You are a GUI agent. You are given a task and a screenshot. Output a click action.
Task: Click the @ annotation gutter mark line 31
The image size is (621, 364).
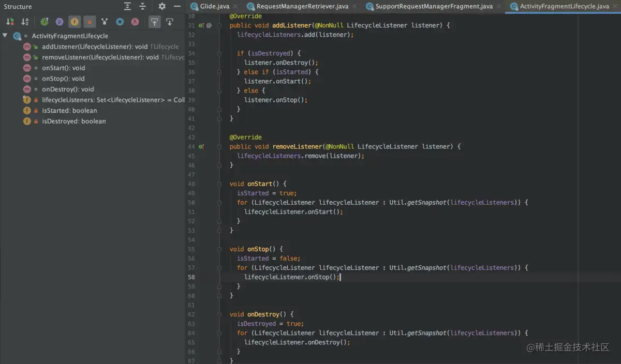pos(209,25)
